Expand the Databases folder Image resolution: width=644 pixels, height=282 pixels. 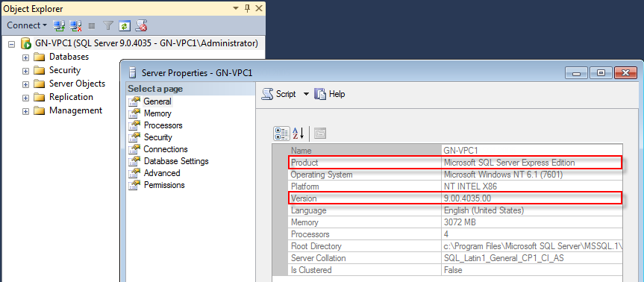coord(25,57)
